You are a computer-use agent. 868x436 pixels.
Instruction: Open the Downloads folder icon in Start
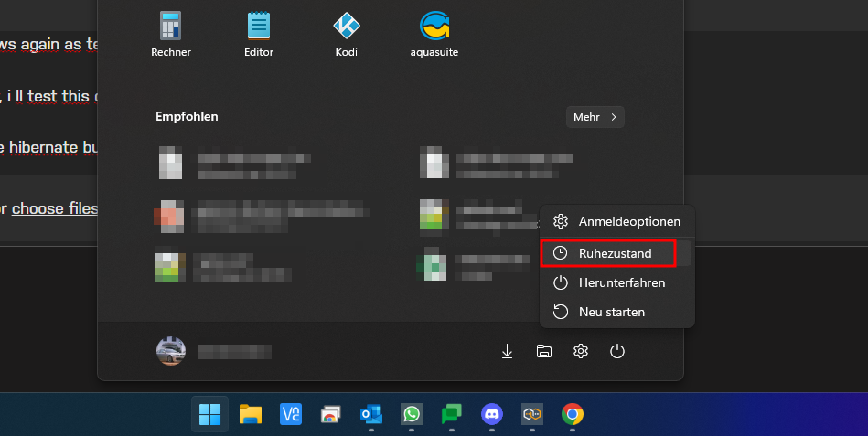pos(507,351)
